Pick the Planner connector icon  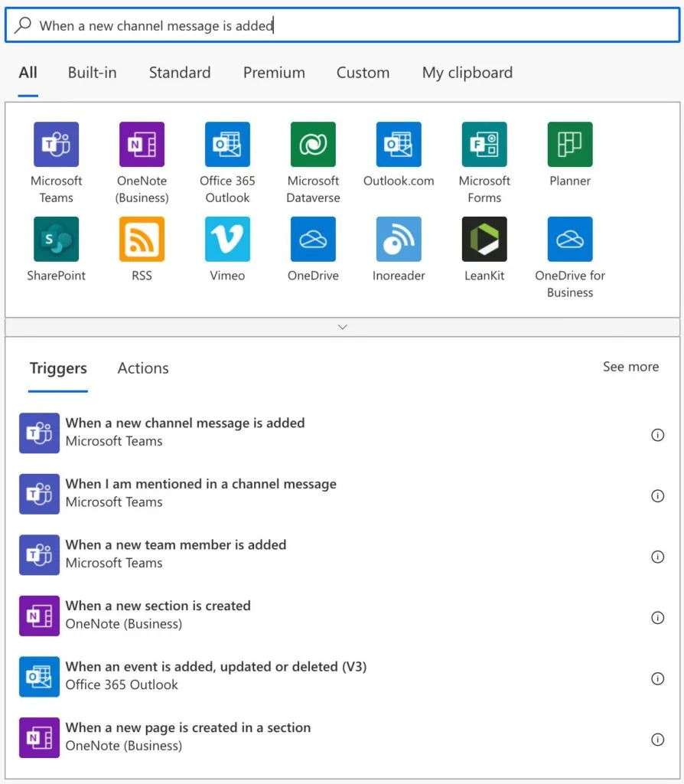coord(570,145)
